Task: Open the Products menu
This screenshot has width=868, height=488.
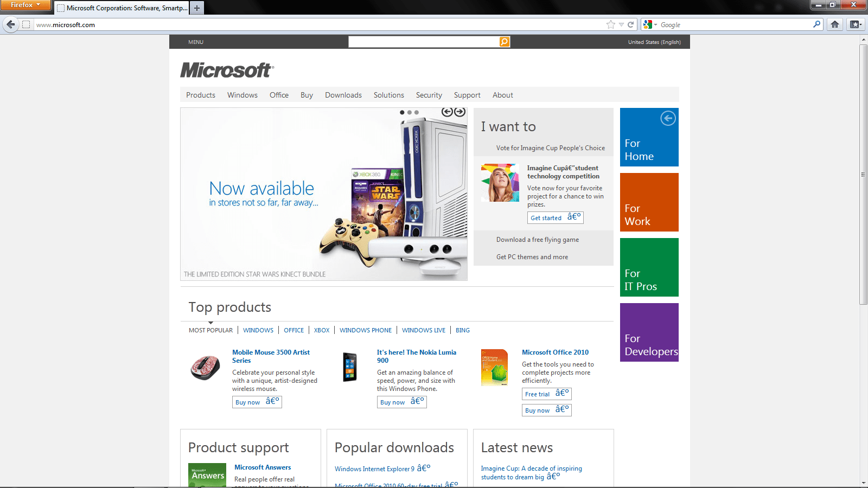Action: 201,95
